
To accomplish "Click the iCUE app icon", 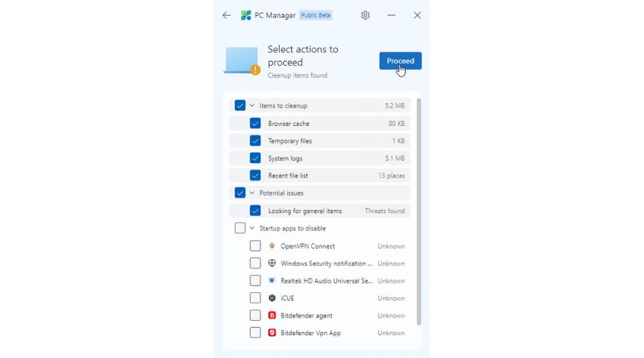I will click(x=272, y=298).
